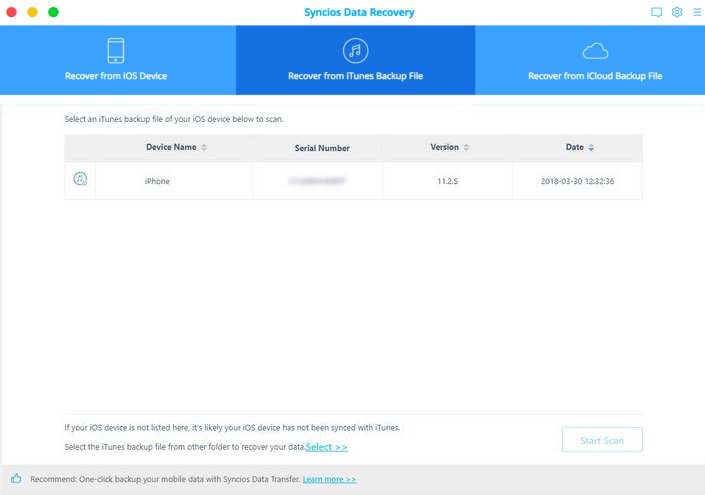
Task: Click the music note iTunes backup icon
Action: [x=355, y=50]
